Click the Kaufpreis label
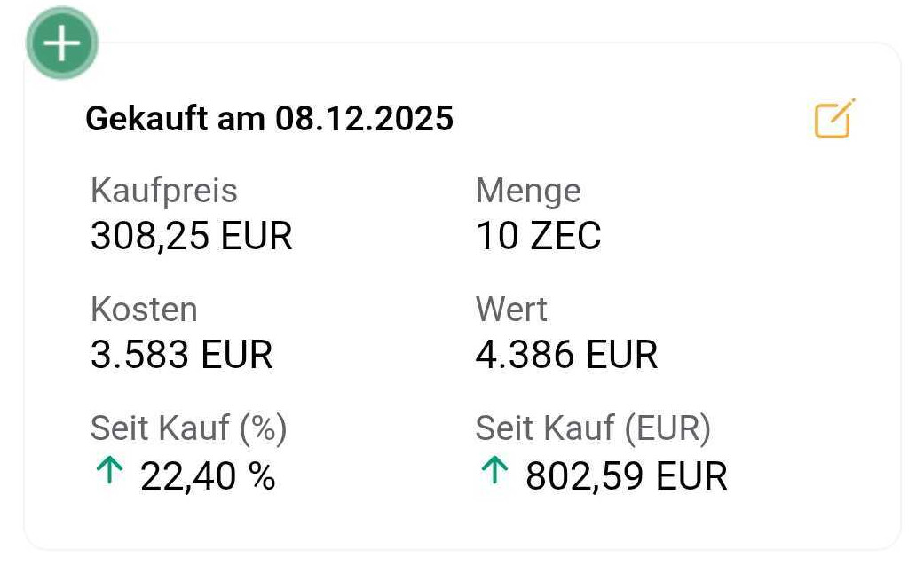Screen dimensions: 924x565 pyautogui.click(x=164, y=191)
